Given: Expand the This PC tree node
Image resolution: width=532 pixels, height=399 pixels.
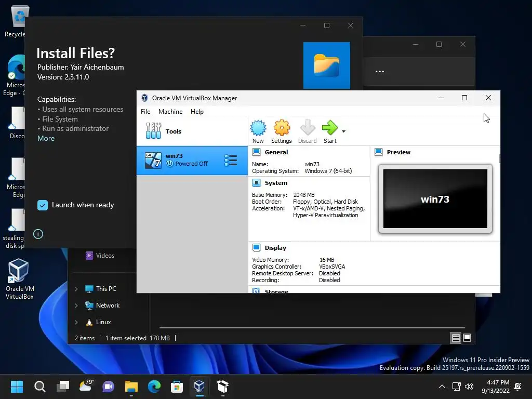Looking at the screenshot, I should [76, 289].
